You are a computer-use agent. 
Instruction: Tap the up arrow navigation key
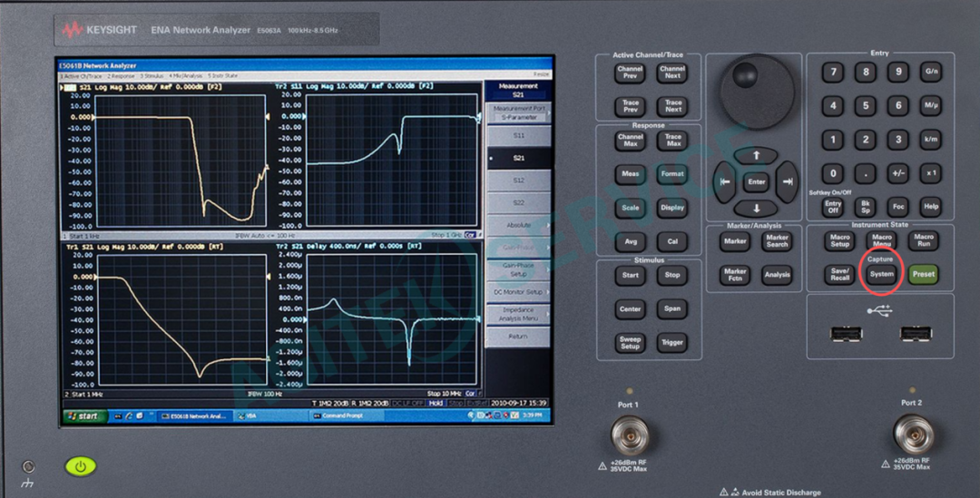pos(756,155)
